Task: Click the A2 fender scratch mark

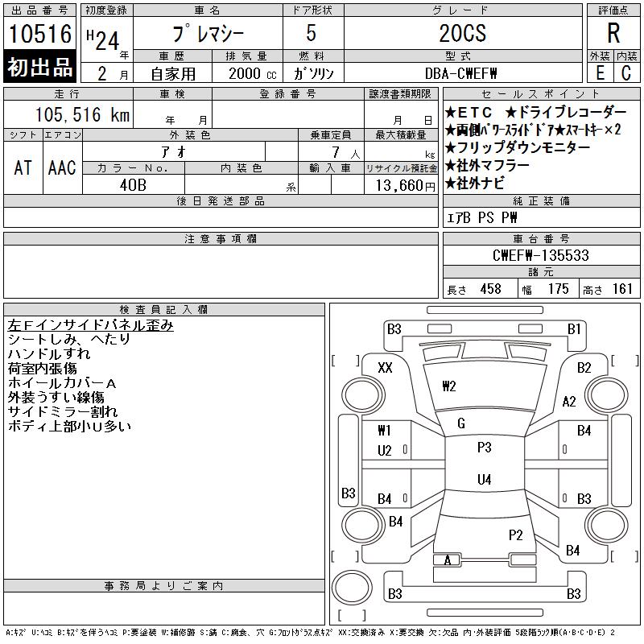Action: click(569, 401)
